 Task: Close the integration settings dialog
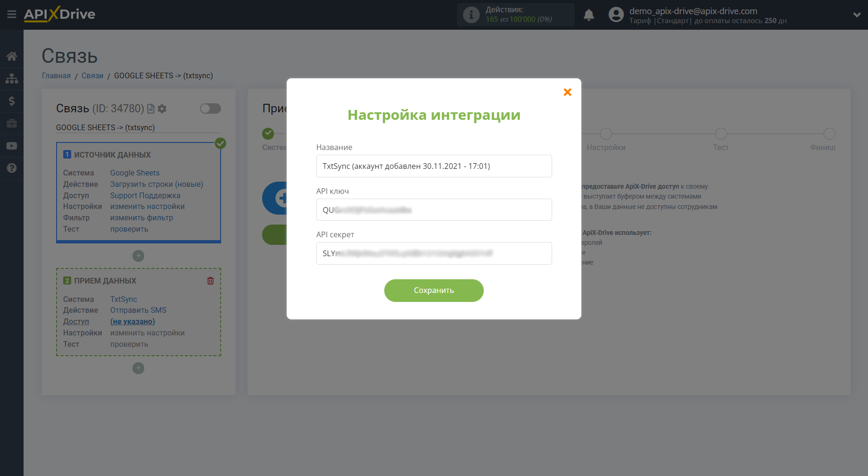tap(568, 92)
